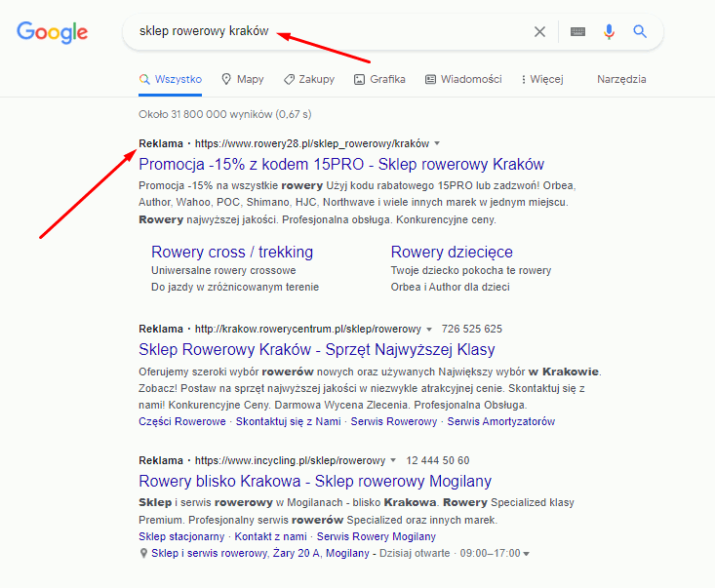
Task: Open the 'Serwis Rowerowy' sitelink
Action: point(393,421)
